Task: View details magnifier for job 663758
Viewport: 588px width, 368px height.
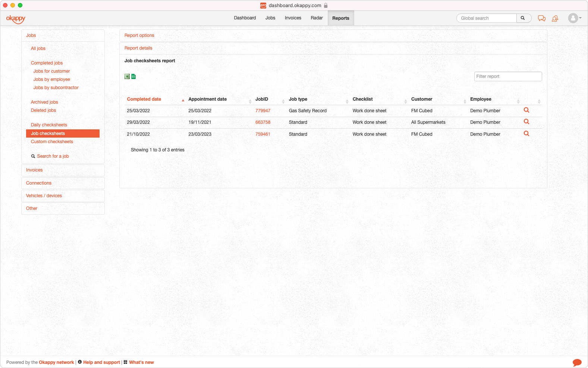Action: tap(526, 122)
